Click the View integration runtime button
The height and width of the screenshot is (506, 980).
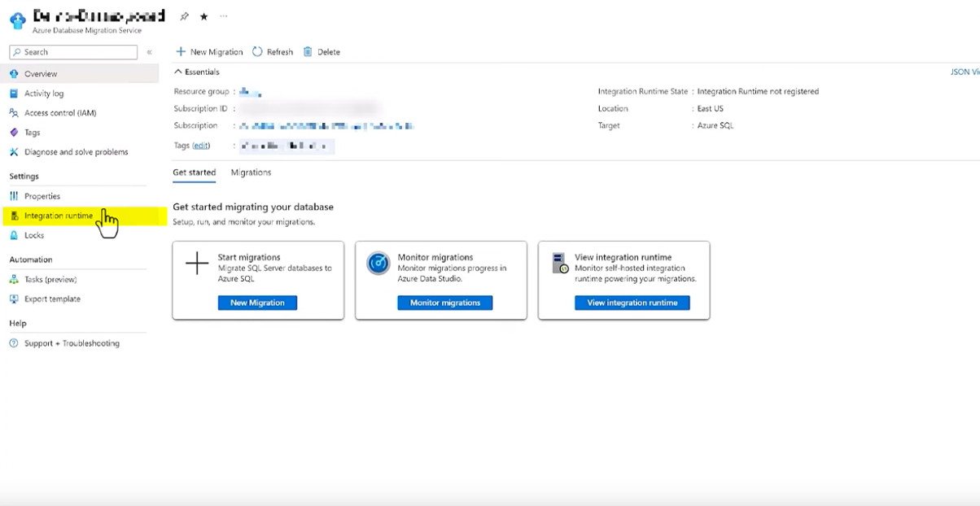point(632,303)
